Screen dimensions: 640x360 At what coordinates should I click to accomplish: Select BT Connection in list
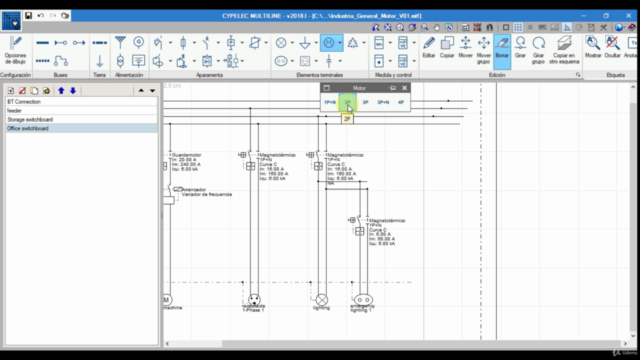pos(81,102)
